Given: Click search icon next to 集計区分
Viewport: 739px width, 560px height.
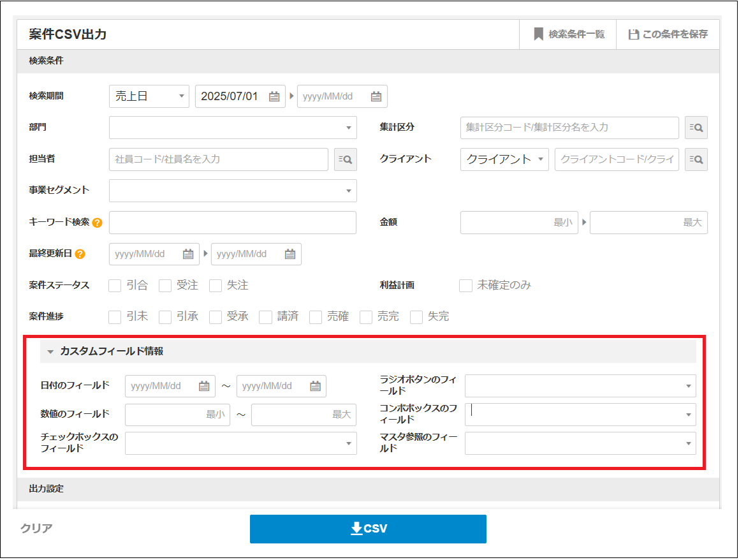Looking at the screenshot, I should pyautogui.click(x=696, y=128).
